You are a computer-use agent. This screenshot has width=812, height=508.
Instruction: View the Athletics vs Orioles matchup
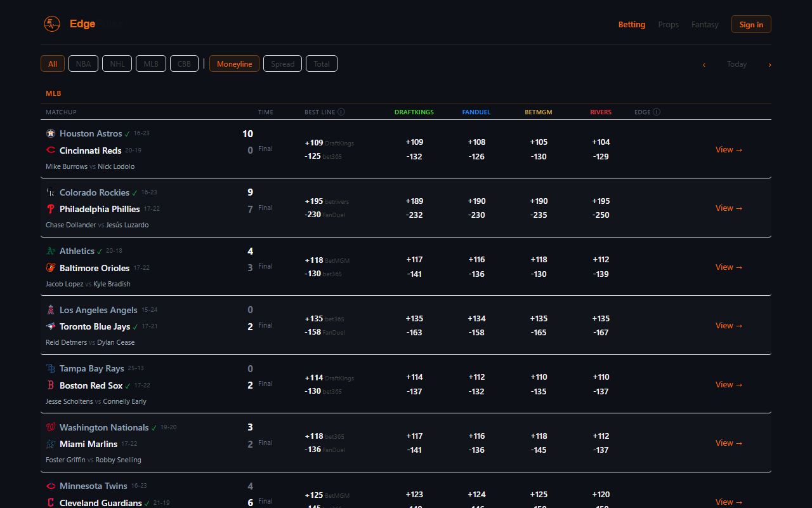[729, 267]
